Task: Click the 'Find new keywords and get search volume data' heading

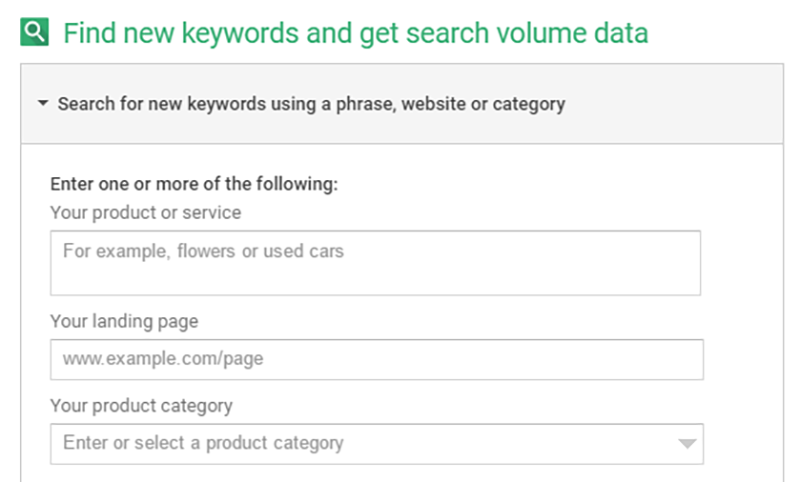Action: click(x=356, y=33)
